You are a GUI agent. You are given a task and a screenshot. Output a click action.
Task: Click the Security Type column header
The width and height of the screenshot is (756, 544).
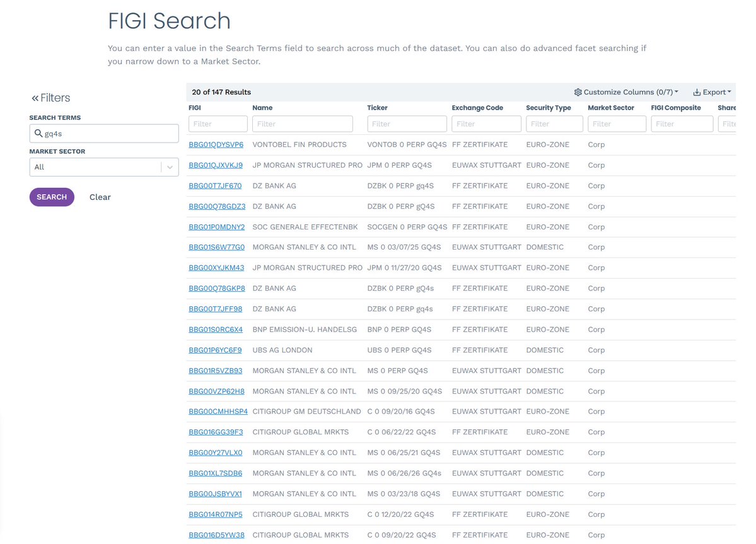click(548, 108)
